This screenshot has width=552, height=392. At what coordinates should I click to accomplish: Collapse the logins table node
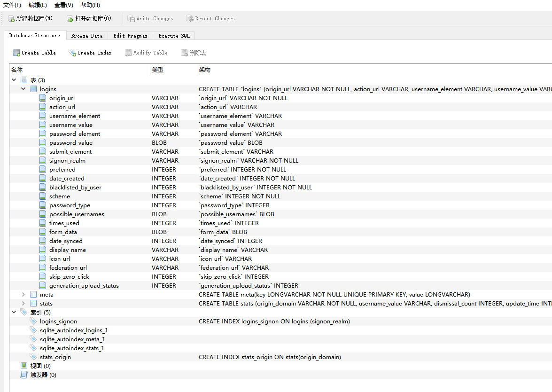pyautogui.click(x=23, y=89)
